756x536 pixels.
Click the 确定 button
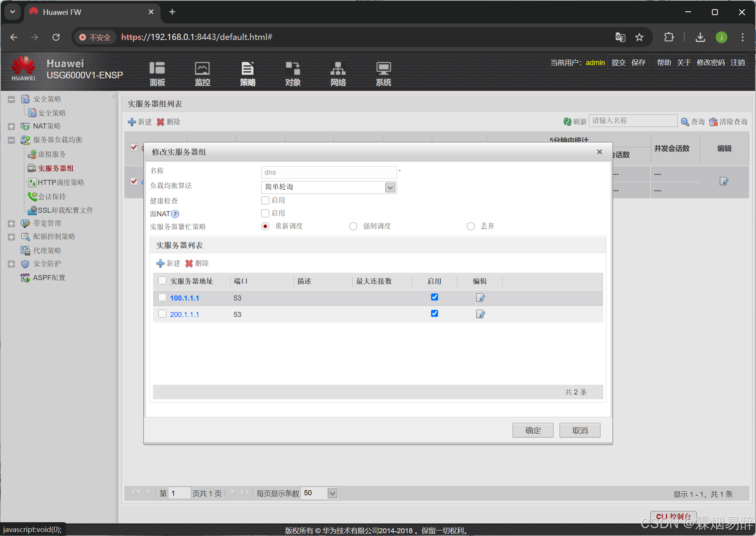tap(532, 430)
